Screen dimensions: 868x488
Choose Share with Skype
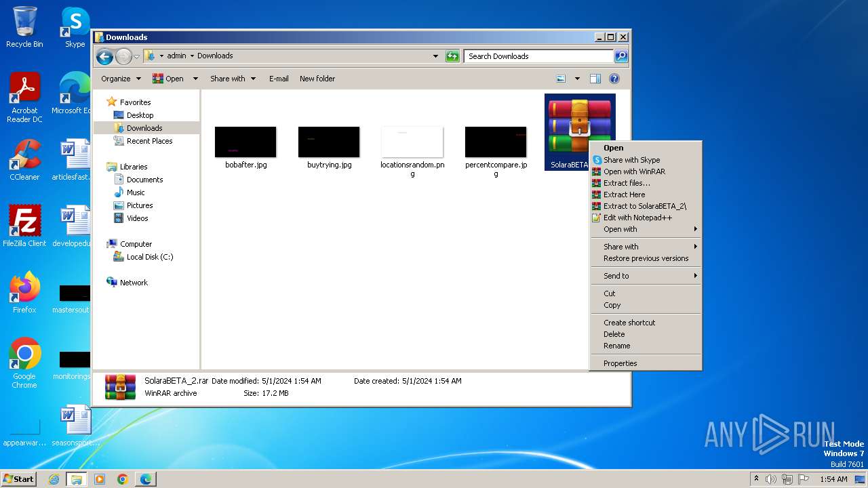tap(646, 160)
